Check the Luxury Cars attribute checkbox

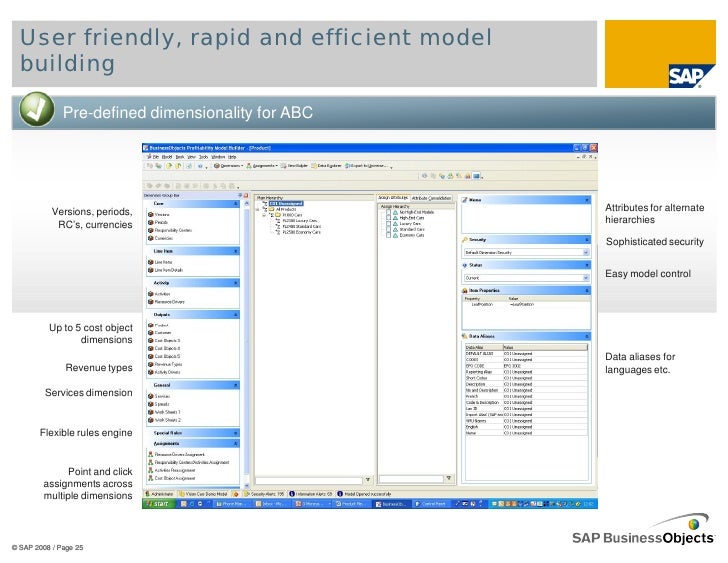tap(389, 224)
